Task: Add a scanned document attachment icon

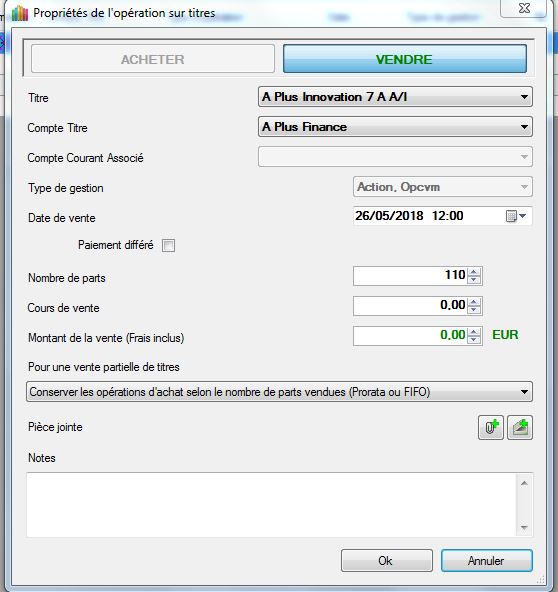Action: [x=520, y=427]
